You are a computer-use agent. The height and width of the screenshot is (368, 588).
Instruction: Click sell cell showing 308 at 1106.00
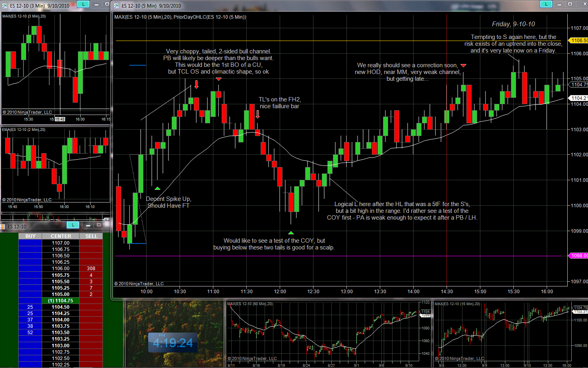click(x=91, y=269)
